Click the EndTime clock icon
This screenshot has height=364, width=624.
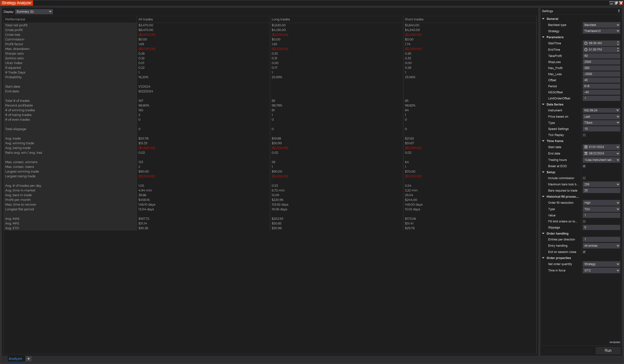(x=586, y=50)
